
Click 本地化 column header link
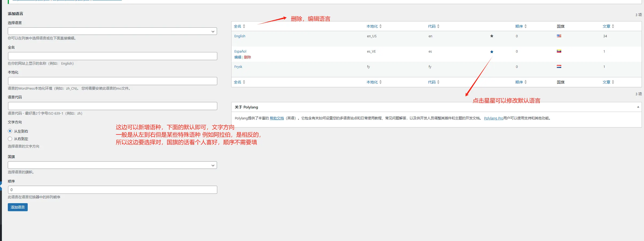pyautogui.click(x=372, y=26)
